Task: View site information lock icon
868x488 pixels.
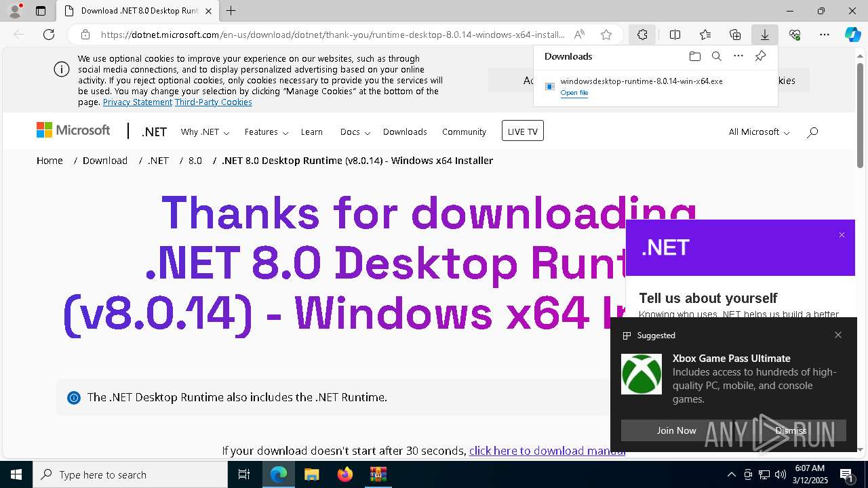Action: click(x=85, y=35)
